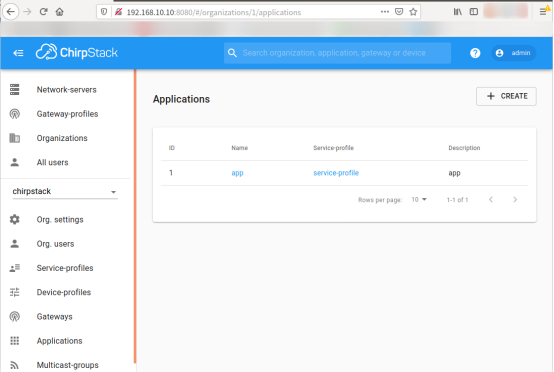Click the All users person icon
The image size is (554, 372).
point(14,162)
